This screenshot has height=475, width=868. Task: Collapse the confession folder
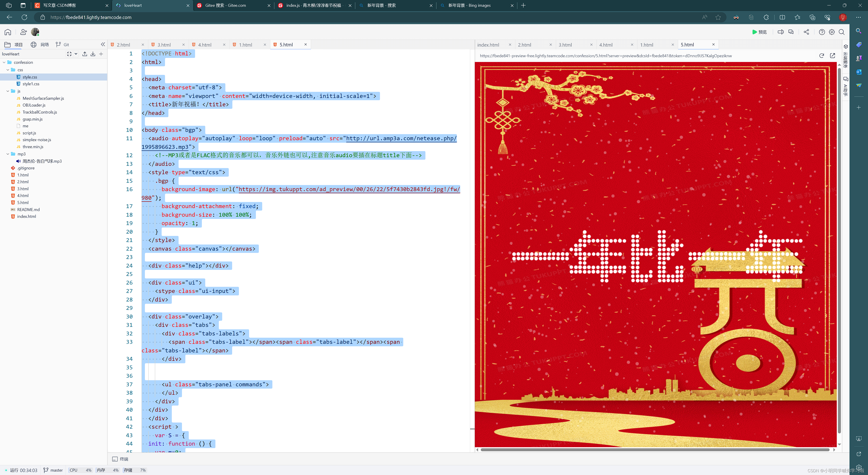click(x=4, y=62)
